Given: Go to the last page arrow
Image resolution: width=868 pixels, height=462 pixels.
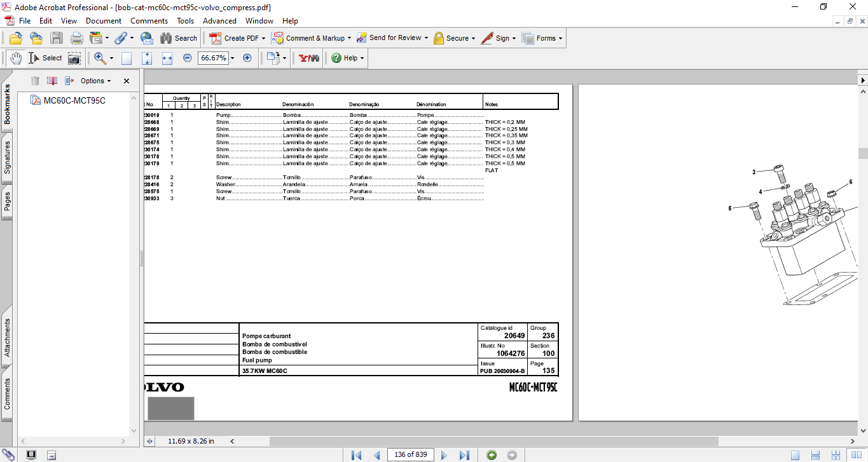Looking at the screenshot, I should coord(464,455).
